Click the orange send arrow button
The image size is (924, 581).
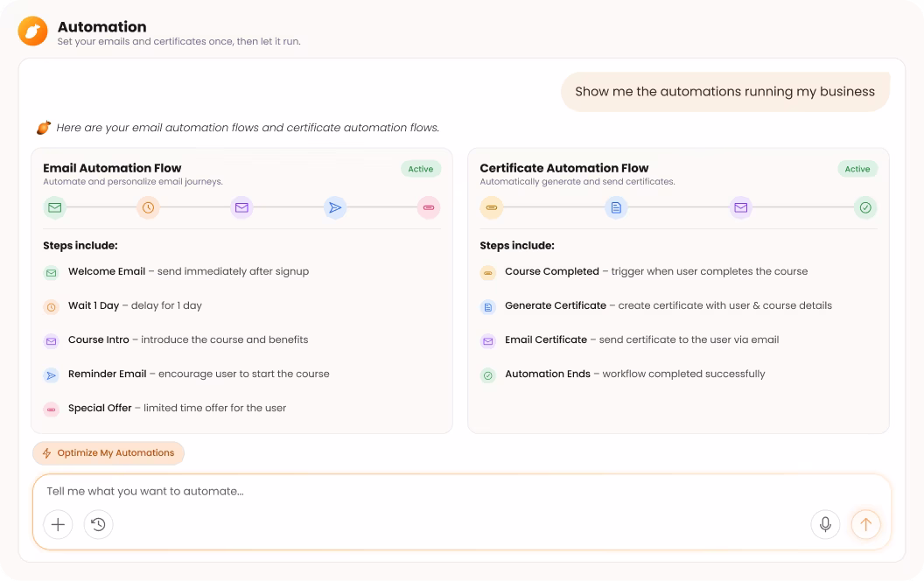click(865, 524)
